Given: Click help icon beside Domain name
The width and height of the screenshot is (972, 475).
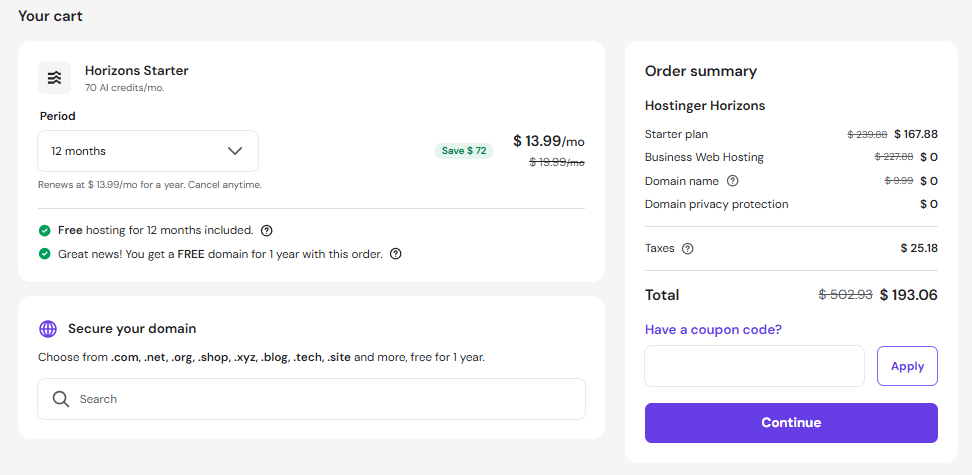Looking at the screenshot, I should point(733,181).
